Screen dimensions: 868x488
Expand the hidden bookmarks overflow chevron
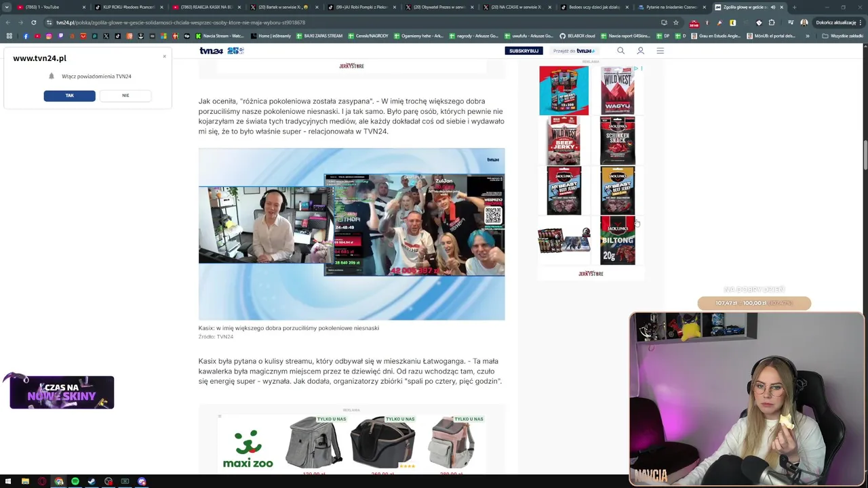[807, 36]
